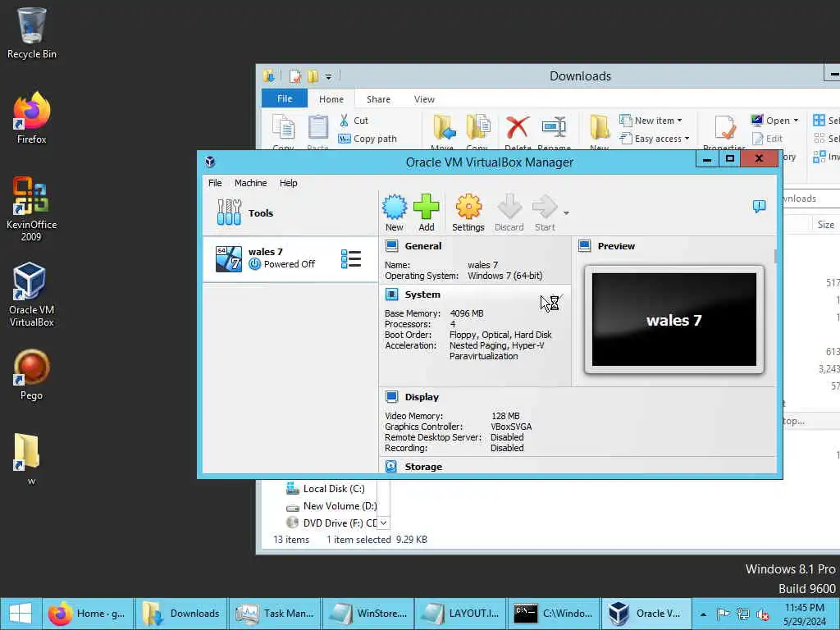Open the New item dropdown
Screen dimensions: 840x630
click(x=651, y=121)
